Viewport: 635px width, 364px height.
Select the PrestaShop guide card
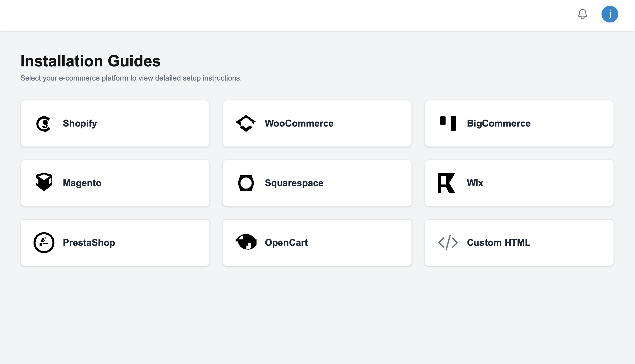click(115, 243)
